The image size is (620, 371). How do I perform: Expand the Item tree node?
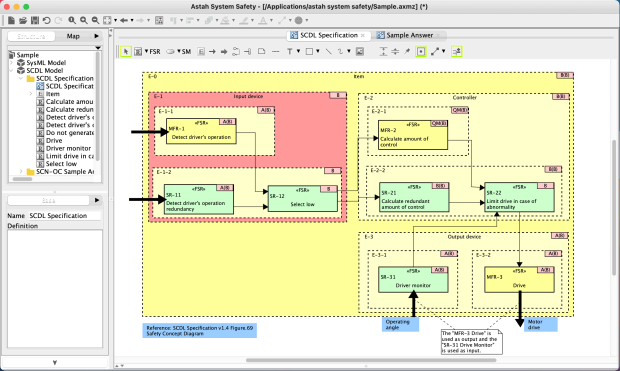click(x=31, y=94)
